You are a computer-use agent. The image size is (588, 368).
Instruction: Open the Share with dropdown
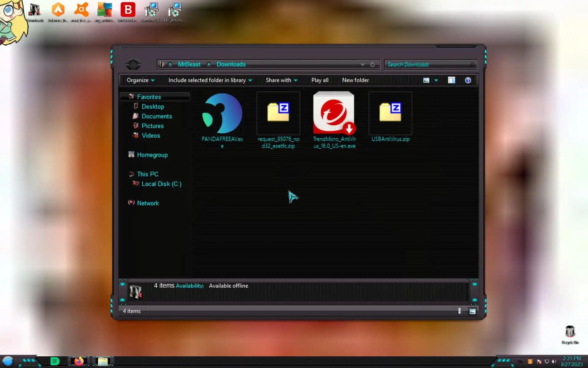(281, 80)
